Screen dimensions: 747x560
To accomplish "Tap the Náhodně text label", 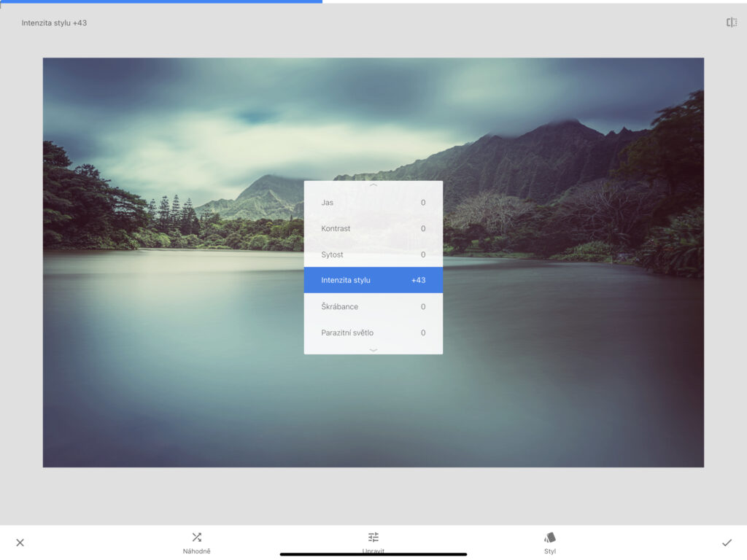I will pos(196,551).
